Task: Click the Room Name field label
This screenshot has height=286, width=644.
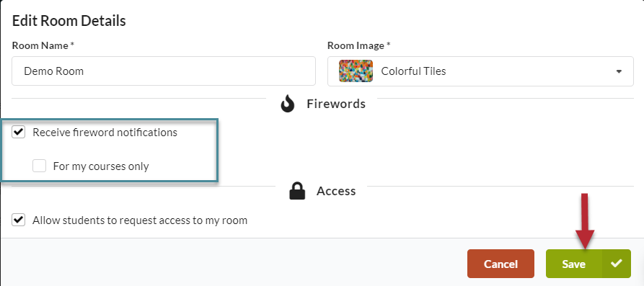Action: coord(43,45)
